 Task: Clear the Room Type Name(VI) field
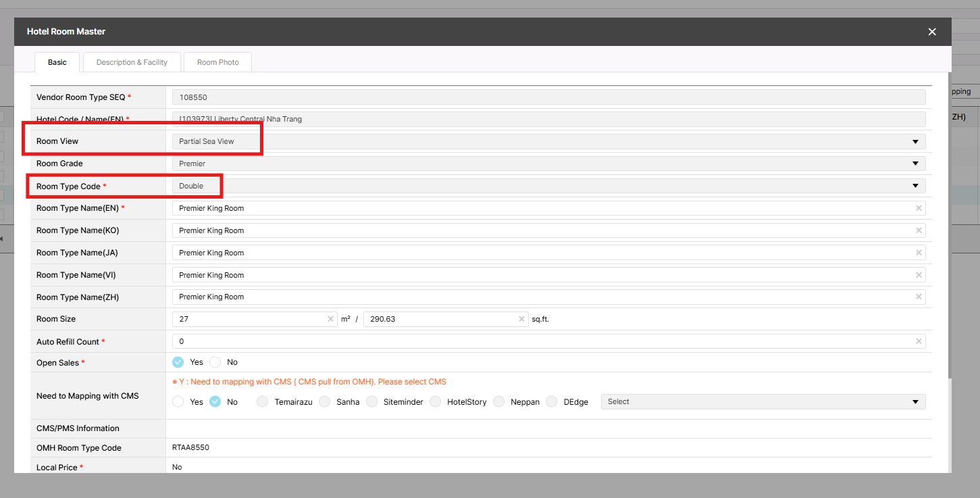[x=919, y=275]
